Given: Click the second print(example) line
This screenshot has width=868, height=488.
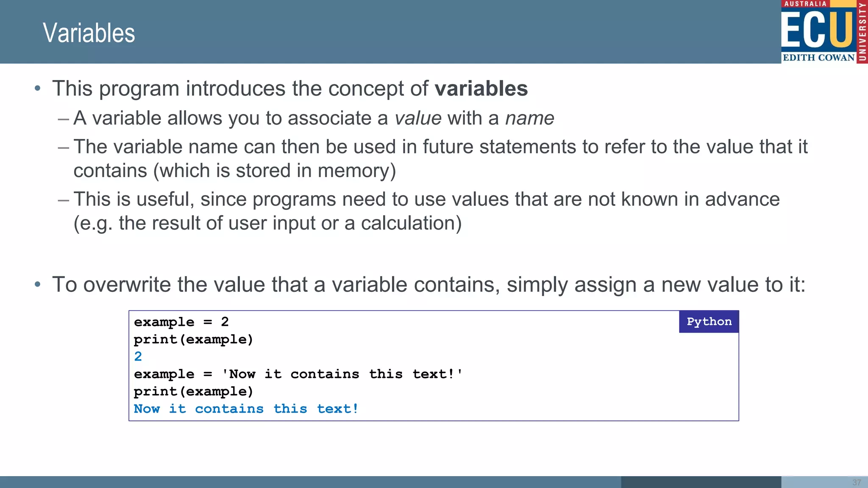Looking at the screenshot, I should pyautogui.click(x=193, y=391).
